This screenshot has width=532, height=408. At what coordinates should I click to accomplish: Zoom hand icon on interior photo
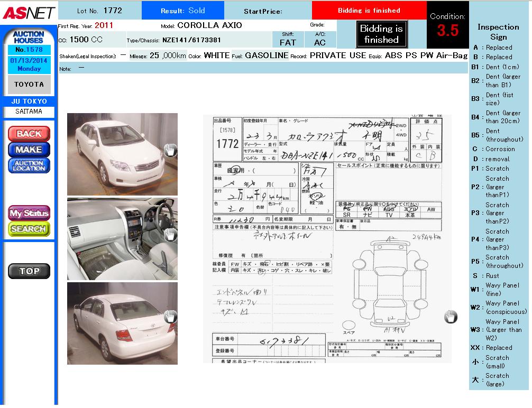(170, 235)
